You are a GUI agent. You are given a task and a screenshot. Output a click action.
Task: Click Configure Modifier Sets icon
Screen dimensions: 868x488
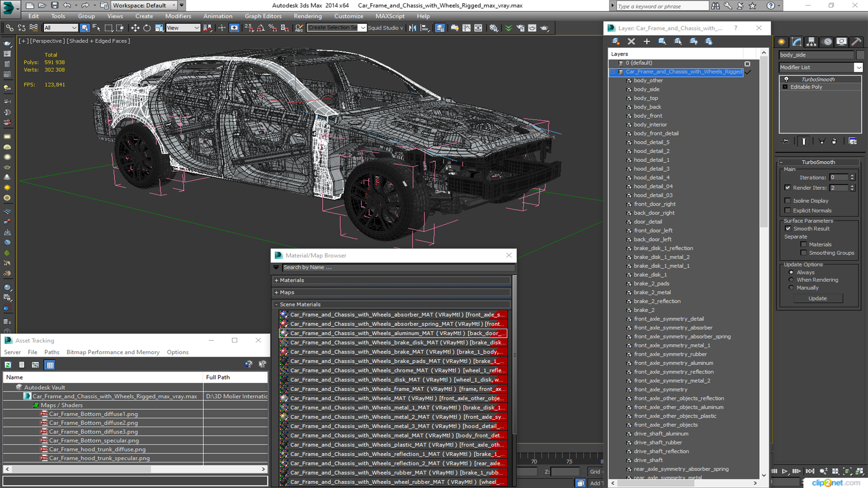853,141
